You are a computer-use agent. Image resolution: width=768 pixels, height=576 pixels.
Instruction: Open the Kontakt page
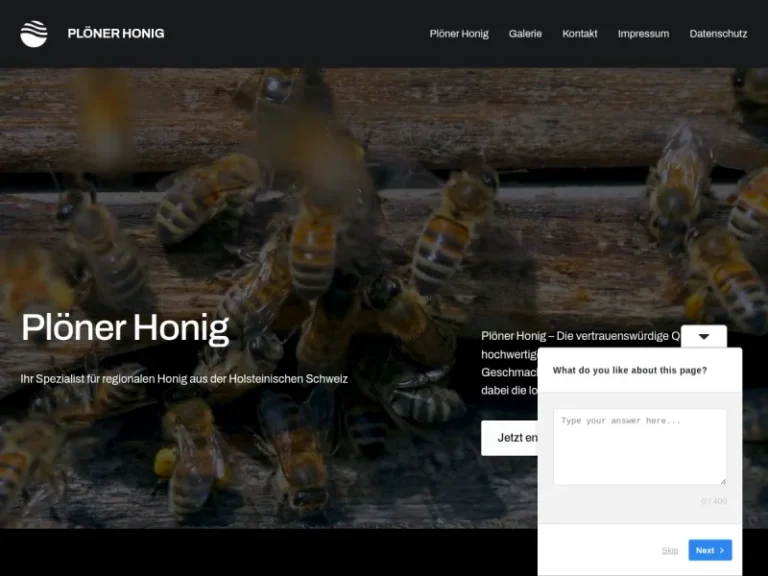(580, 33)
